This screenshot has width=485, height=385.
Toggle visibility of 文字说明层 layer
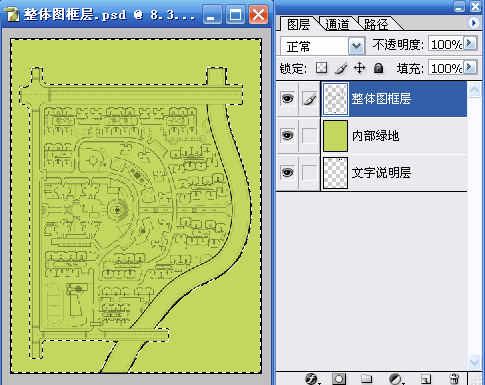287,173
